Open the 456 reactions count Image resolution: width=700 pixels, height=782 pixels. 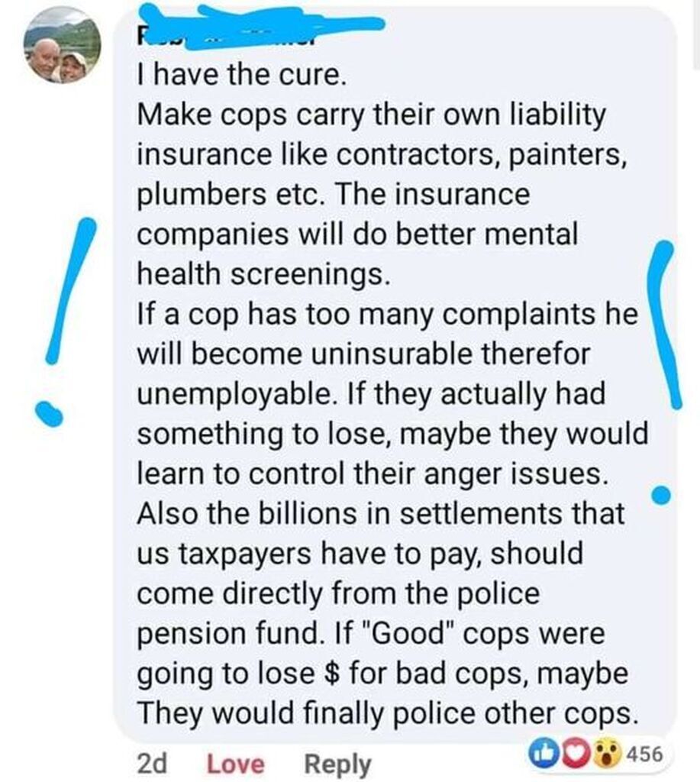coord(644,754)
